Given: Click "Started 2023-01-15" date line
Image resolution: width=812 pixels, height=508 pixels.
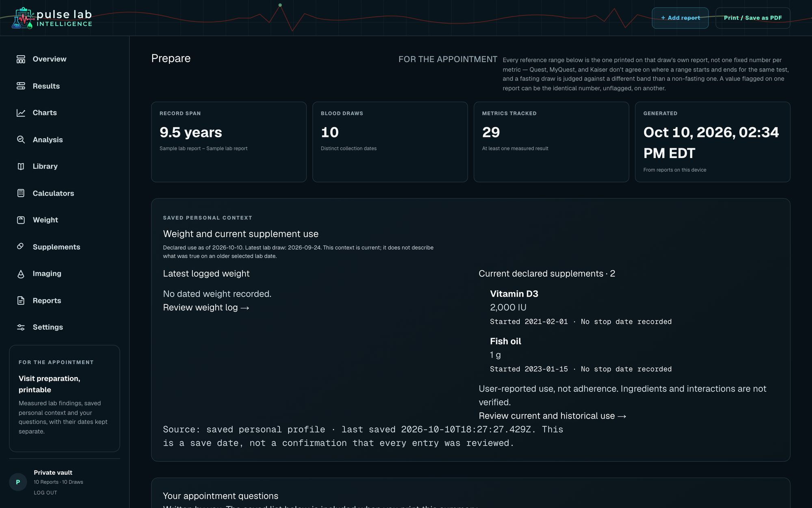Looking at the screenshot, I should [x=529, y=369].
